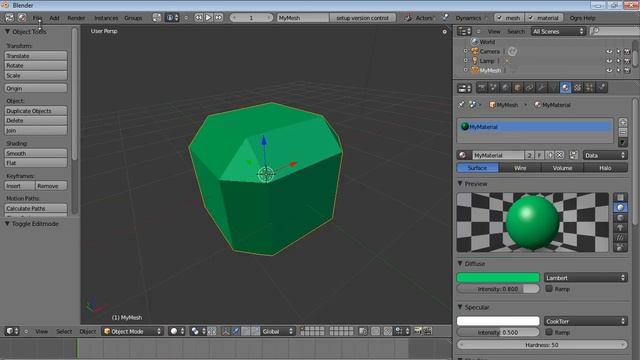This screenshot has width=640, height=360.
Task: Click Calculate Paths button
Action: coord(36,208)
